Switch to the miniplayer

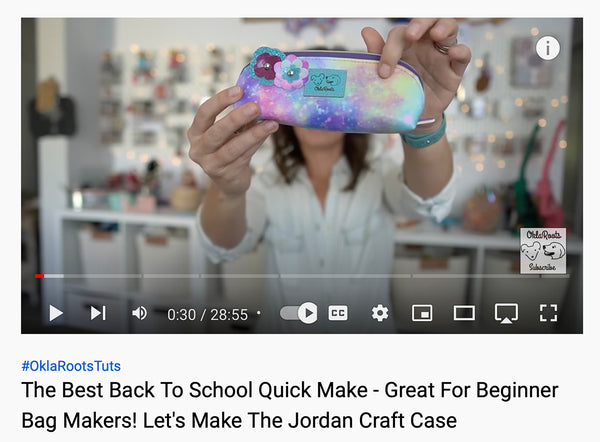(x=422, y=313)
